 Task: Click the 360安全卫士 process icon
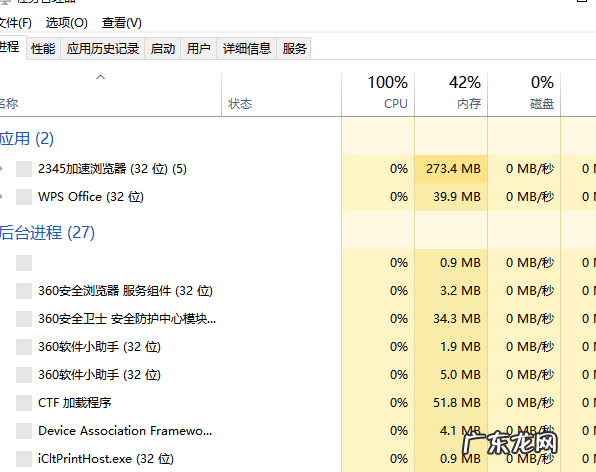(x=24, y=319)
